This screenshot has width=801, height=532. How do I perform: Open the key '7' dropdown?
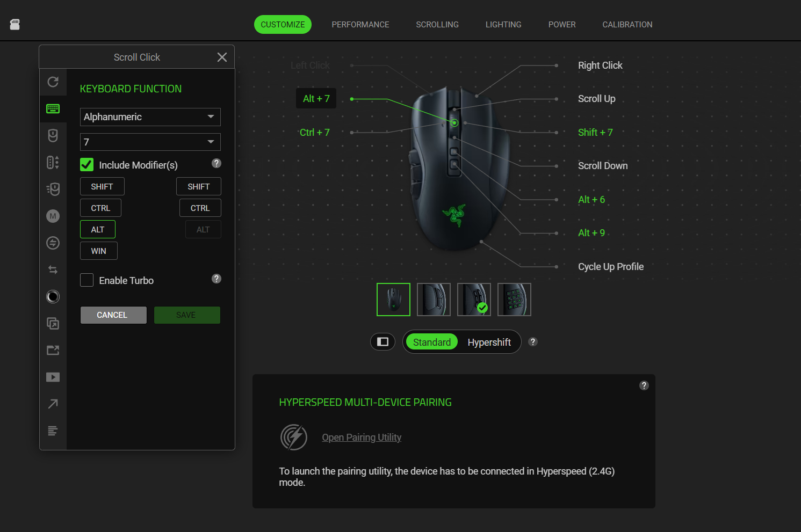(150, 142)
